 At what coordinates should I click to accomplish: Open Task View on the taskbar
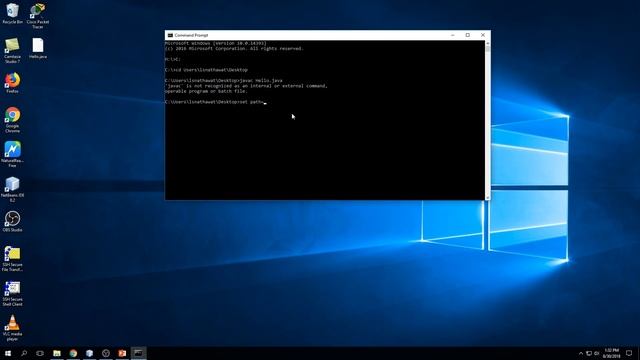coord(40,353)
